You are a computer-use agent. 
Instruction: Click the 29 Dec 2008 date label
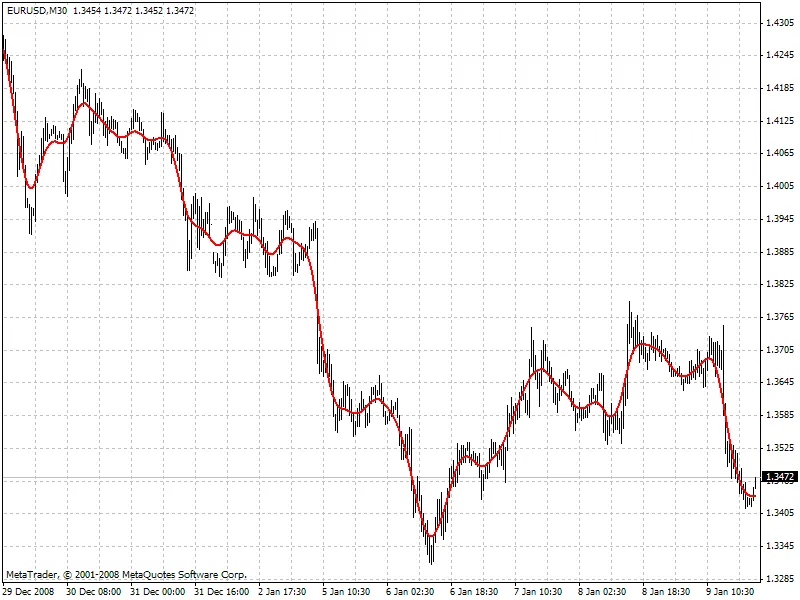click(29, 592)
